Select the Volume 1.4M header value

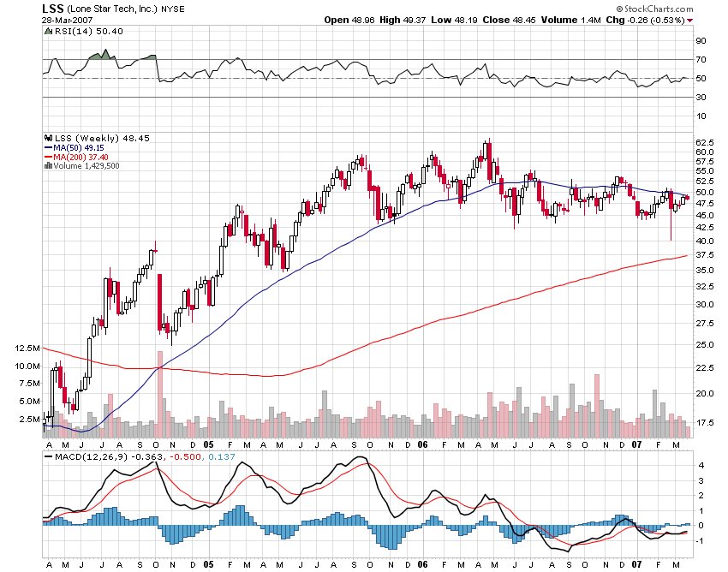coord(571,20)
